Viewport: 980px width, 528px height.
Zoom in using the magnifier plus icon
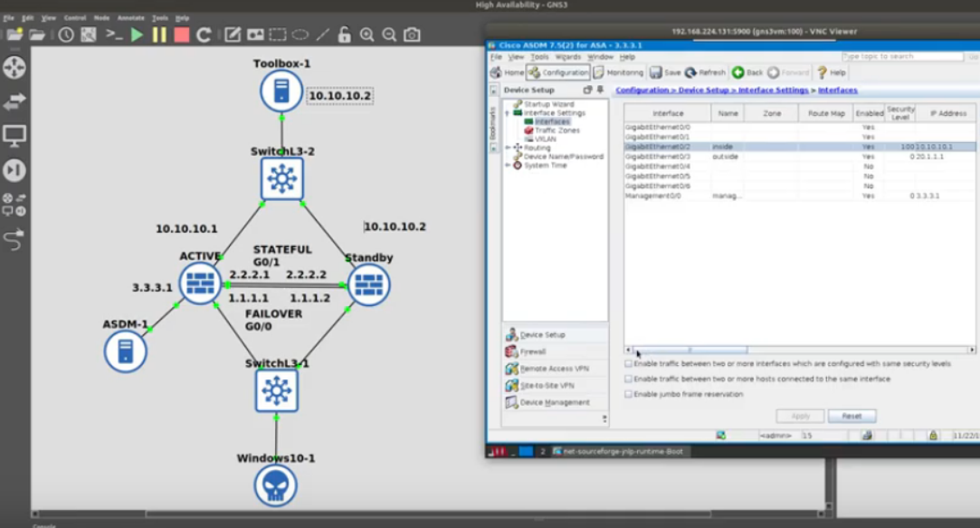(x=365, y=34)
